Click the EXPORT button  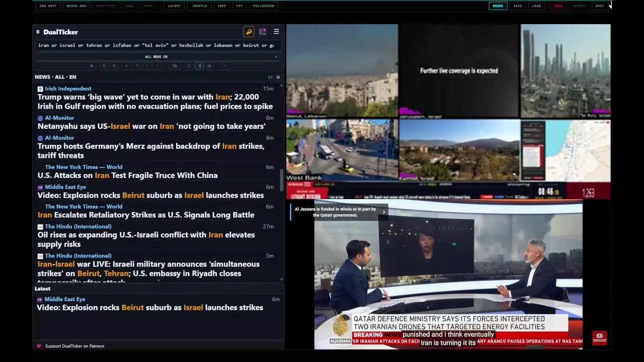click(x=579, y=6)
